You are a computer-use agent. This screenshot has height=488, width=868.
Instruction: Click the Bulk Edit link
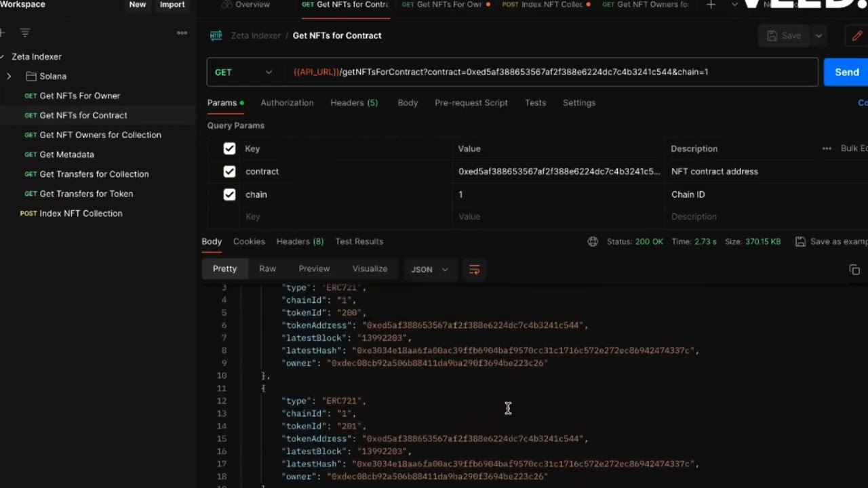coord(854,148)
